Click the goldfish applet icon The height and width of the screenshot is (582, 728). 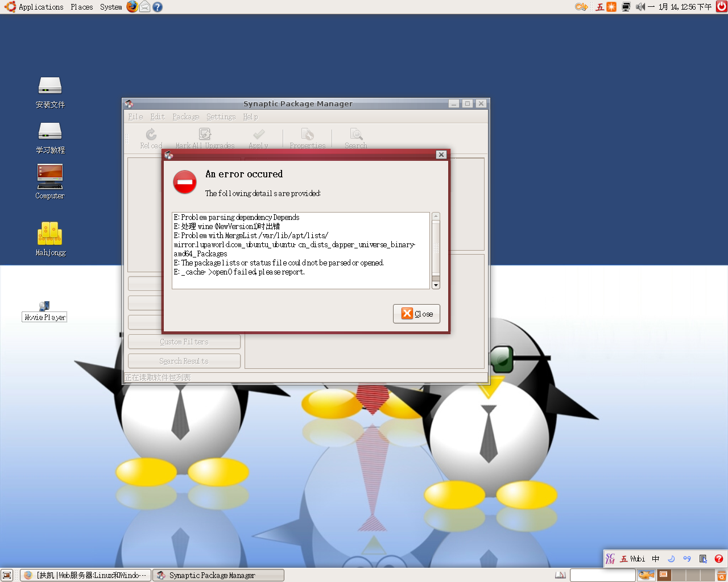pos(646,575)
